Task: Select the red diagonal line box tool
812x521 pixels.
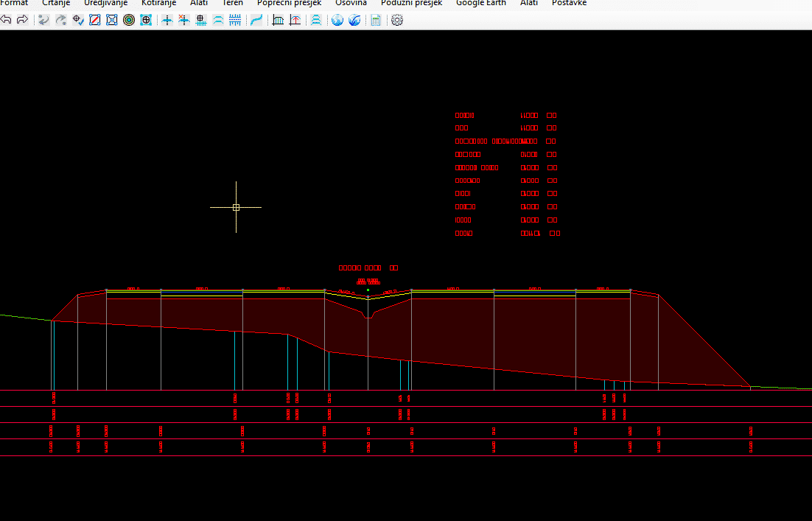Action: (95, 20)
